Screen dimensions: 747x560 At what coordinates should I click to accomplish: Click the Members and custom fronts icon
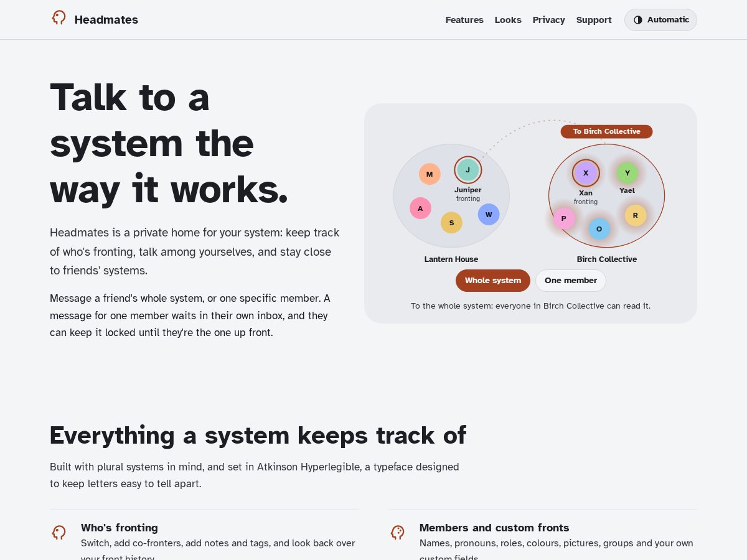click(398, 533)
